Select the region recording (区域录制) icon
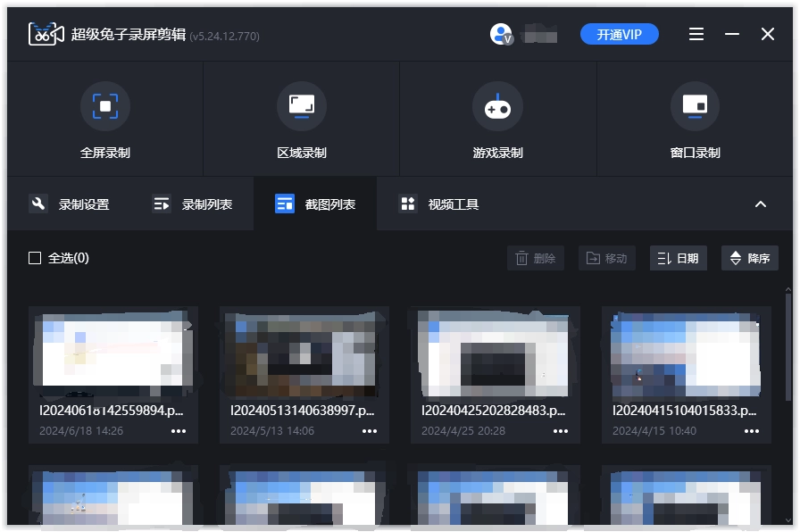 302,107
